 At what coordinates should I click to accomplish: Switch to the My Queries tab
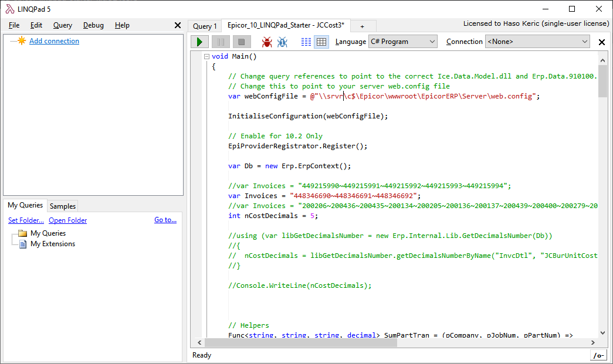click(25, 205)
